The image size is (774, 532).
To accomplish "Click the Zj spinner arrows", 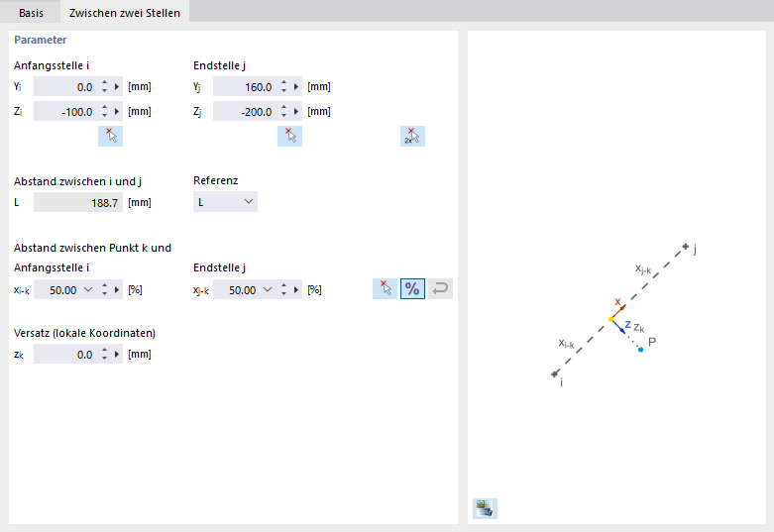I will point(283,112).
